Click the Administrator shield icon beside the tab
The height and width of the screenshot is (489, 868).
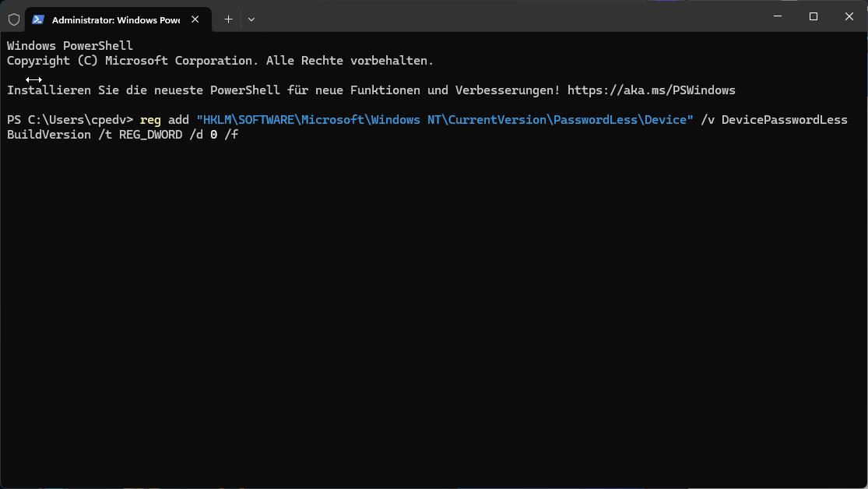pyautogui.click(x=13, y=19)
